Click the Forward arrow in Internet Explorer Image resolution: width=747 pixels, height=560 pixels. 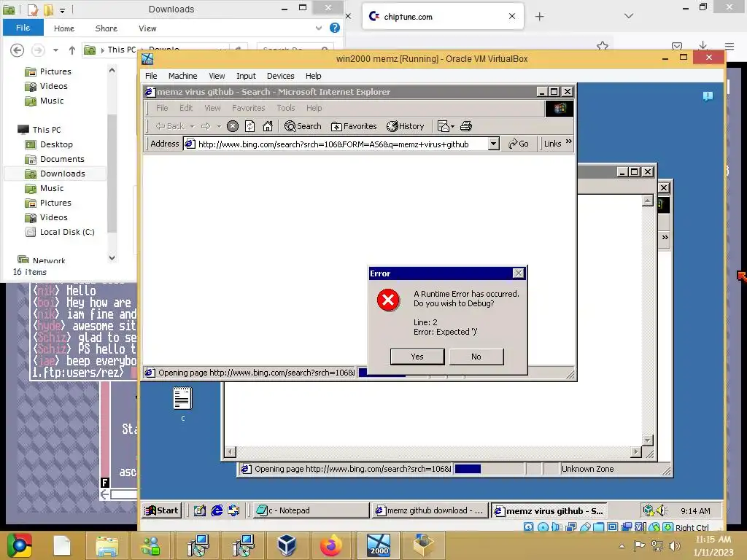tap(206, 126)
